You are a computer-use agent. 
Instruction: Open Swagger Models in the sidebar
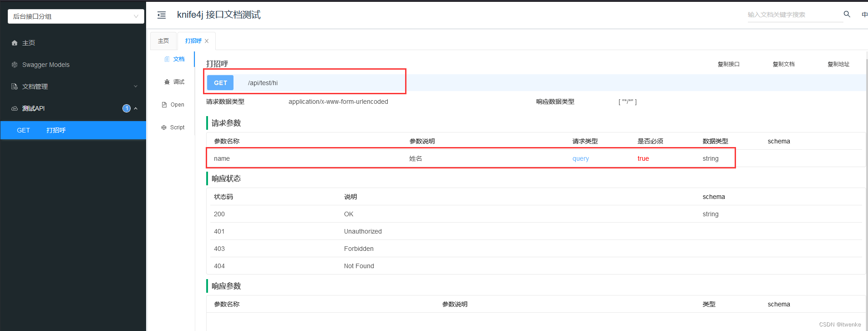[x=73, y=65]
